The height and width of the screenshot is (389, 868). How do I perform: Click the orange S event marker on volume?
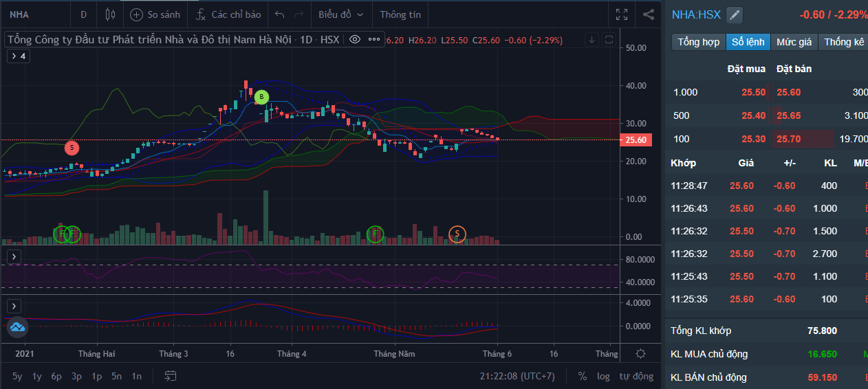(x=457, y=234)
